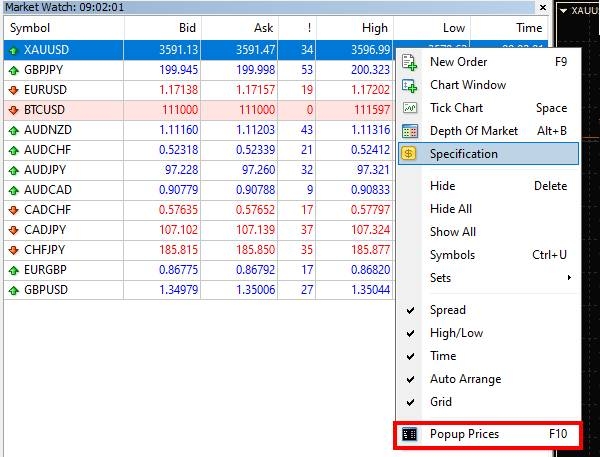
Task: Select Hide All from context menu
Action: (450, 209)
